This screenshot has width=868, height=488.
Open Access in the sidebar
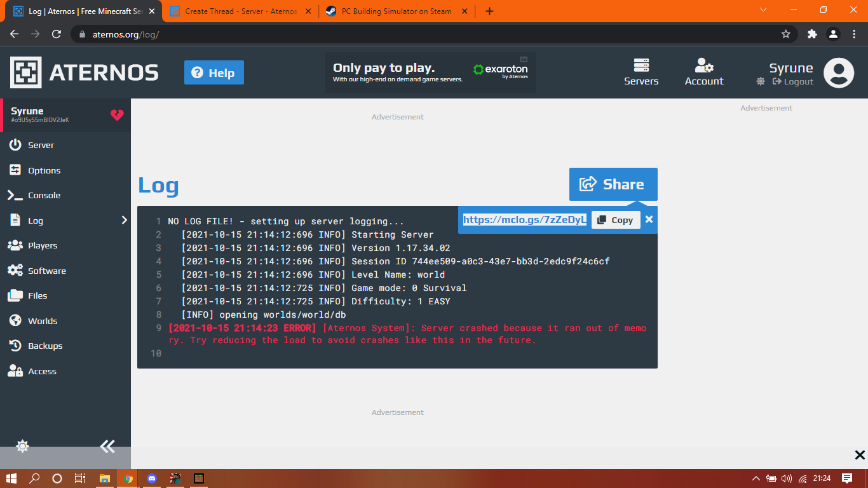coord(65,371)
